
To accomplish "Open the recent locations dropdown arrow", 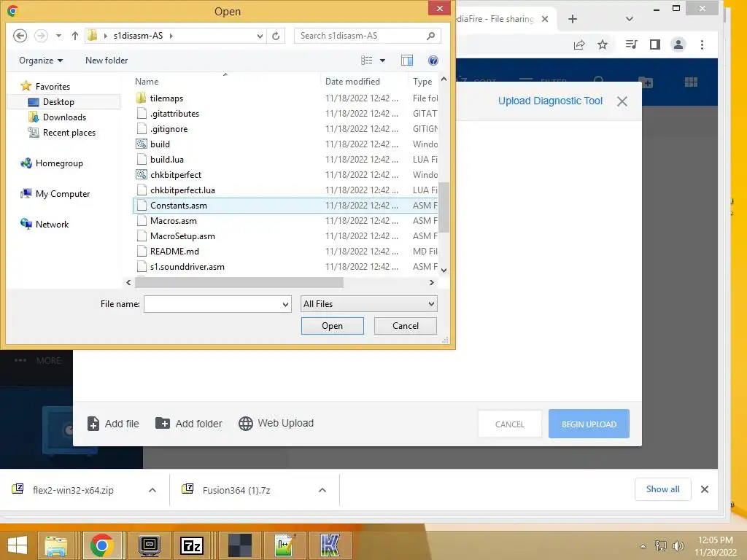I will [58, 36].
